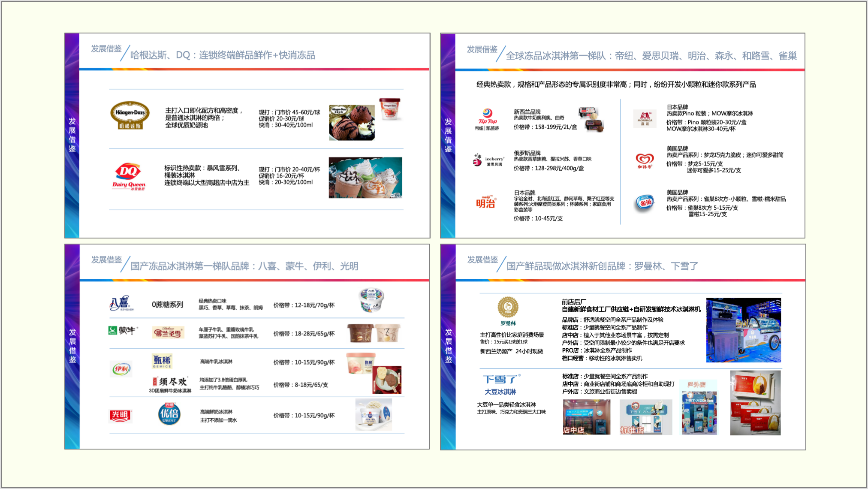Viewport: 868px width, 489px height.
Task: Click the 店中店 storefront photo
Action: coord(586,417)
